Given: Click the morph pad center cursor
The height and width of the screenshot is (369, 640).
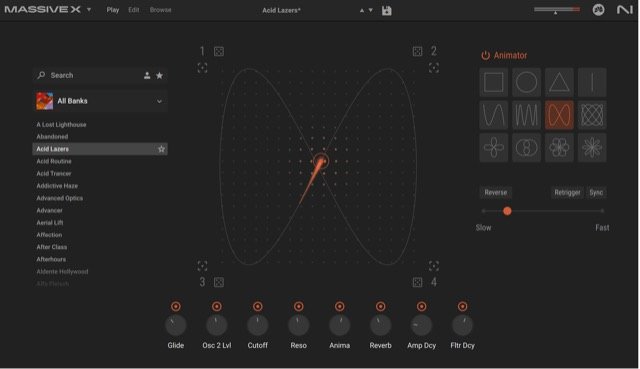Looking at the screenshot, I should click(x=321, y=161).
